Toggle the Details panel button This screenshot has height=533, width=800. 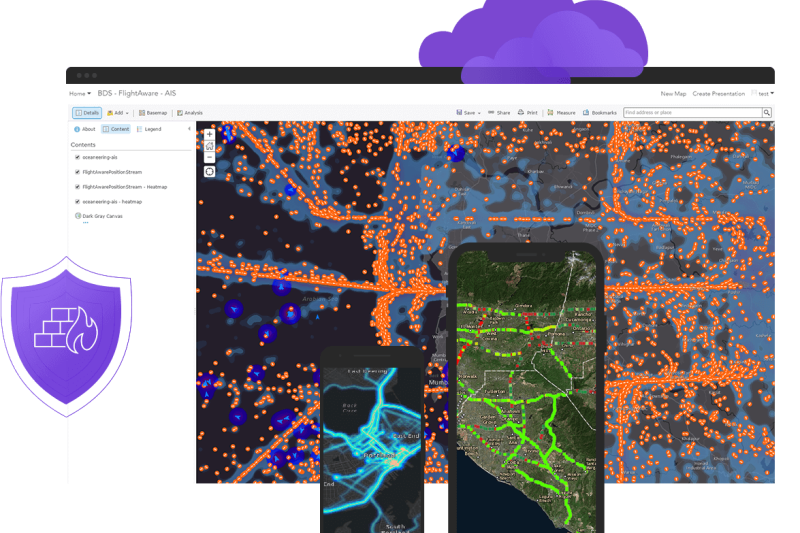point(87,113)
